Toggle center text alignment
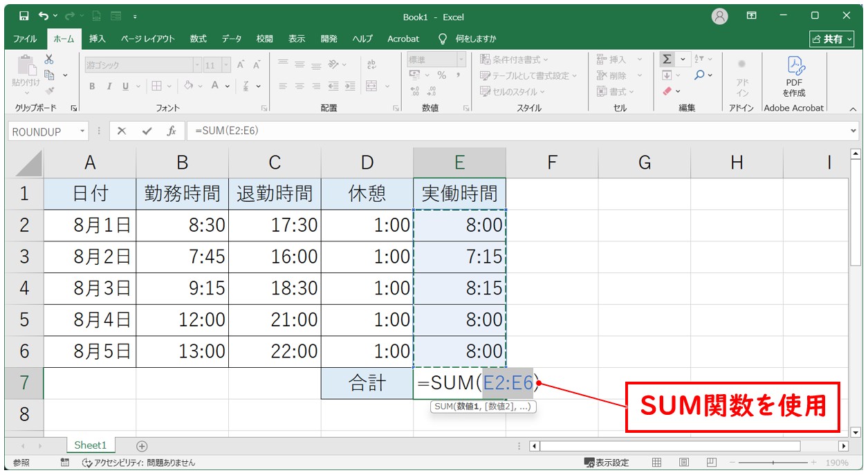Screen dimensions: 868x475 click(299, 86)
